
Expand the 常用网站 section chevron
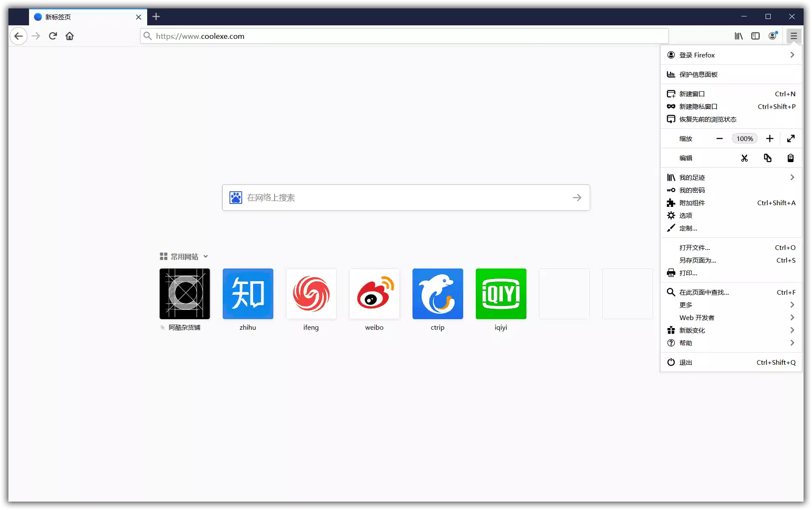[206, 256]
